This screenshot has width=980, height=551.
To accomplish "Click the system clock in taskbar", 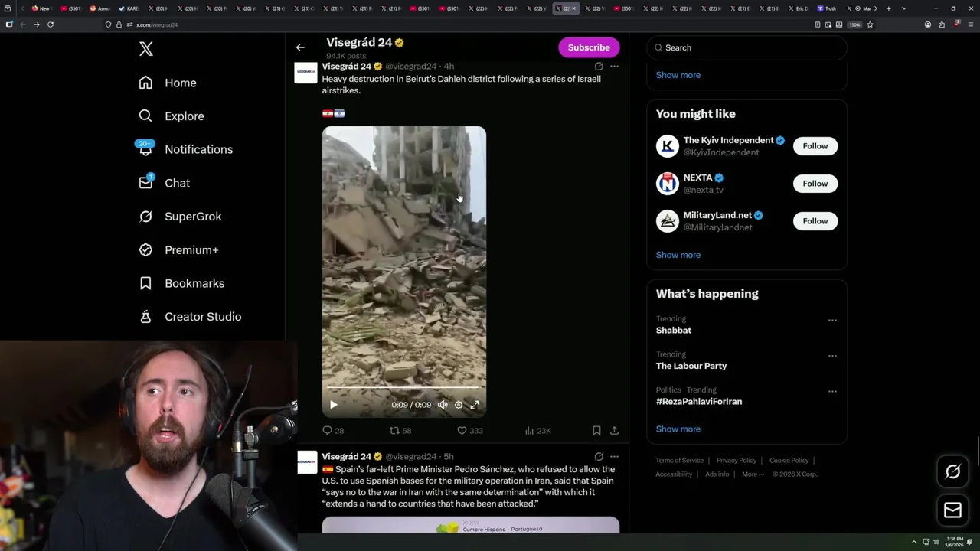I will click(x=955, y=542).
